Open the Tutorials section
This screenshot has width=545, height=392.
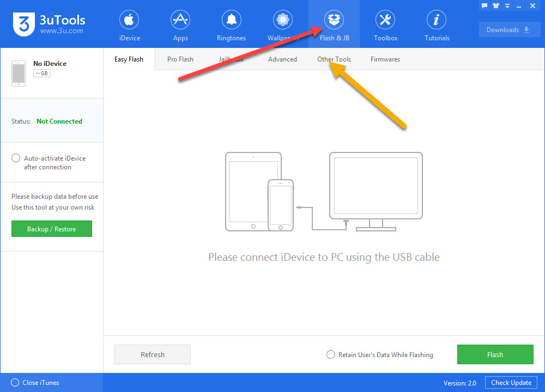click(437, 26)
